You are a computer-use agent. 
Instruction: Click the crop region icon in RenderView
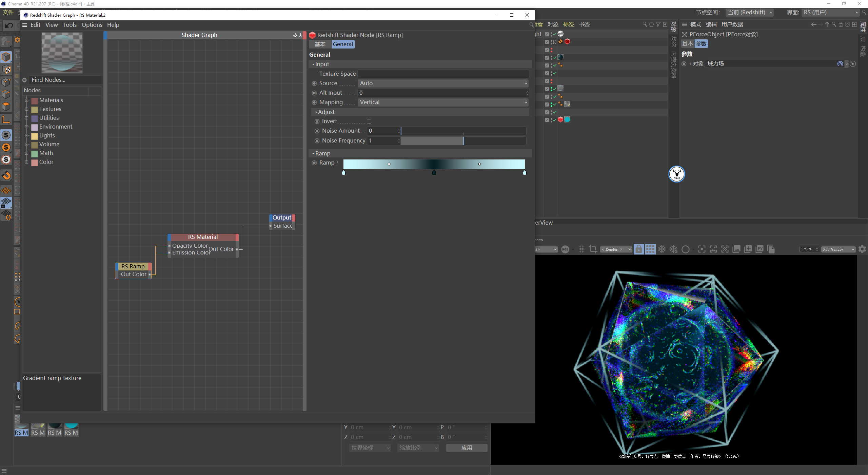pyautogui.click(x=593, y=249)
